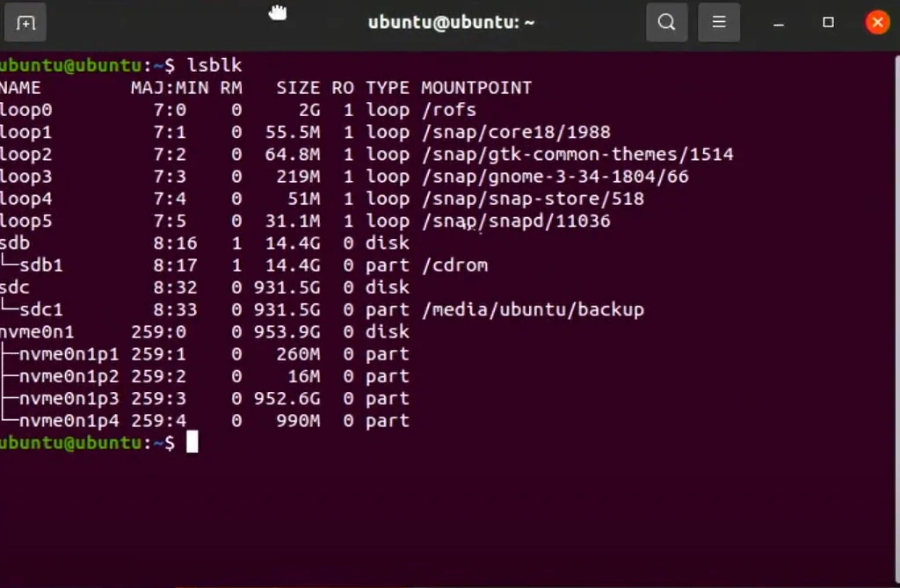Maximize the terminal window
Viewport: 900px width, 588px height.
click(x=828, y=22)
